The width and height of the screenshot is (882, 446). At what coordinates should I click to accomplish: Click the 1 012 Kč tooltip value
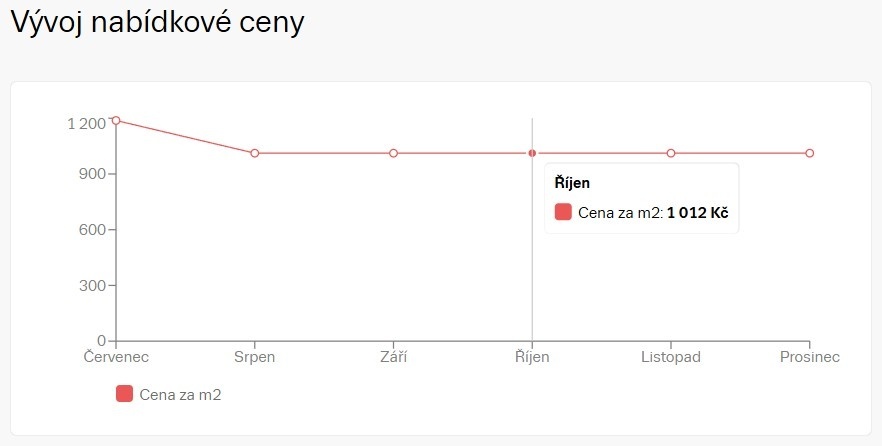(698, 212)
